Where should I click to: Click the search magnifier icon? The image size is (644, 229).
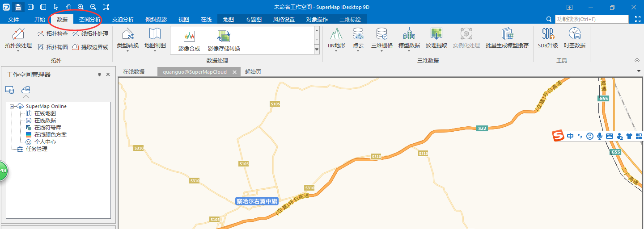click(549, 19)
